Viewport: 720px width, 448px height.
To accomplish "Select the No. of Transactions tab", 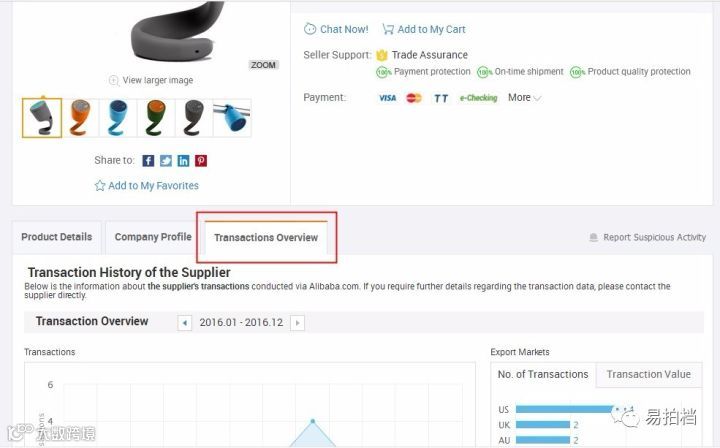I will pyautogui.click(x=543, y=375).
